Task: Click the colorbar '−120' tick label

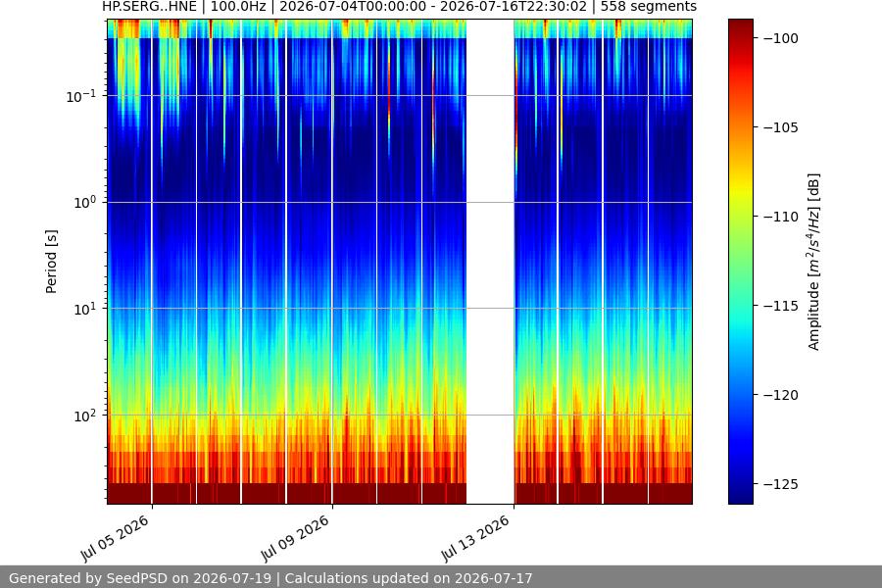Action: [781, 395]
